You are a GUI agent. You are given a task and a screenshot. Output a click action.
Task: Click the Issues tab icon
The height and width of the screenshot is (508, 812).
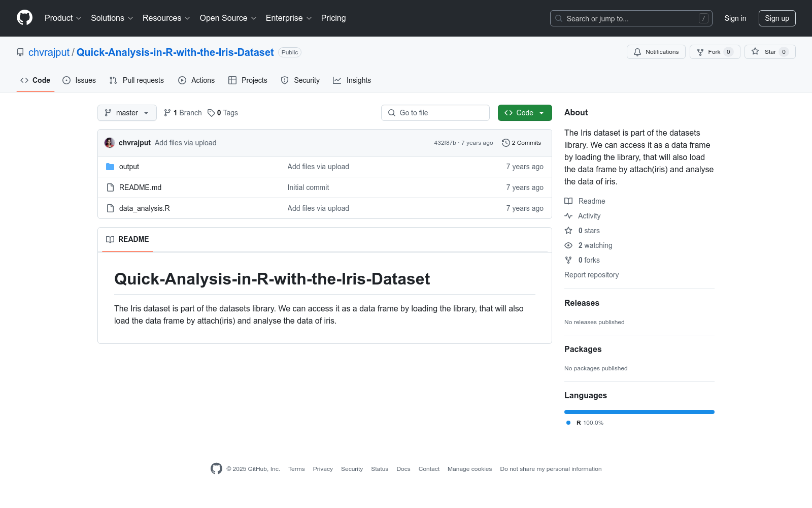pyautogui.click(x=66, y=80)
